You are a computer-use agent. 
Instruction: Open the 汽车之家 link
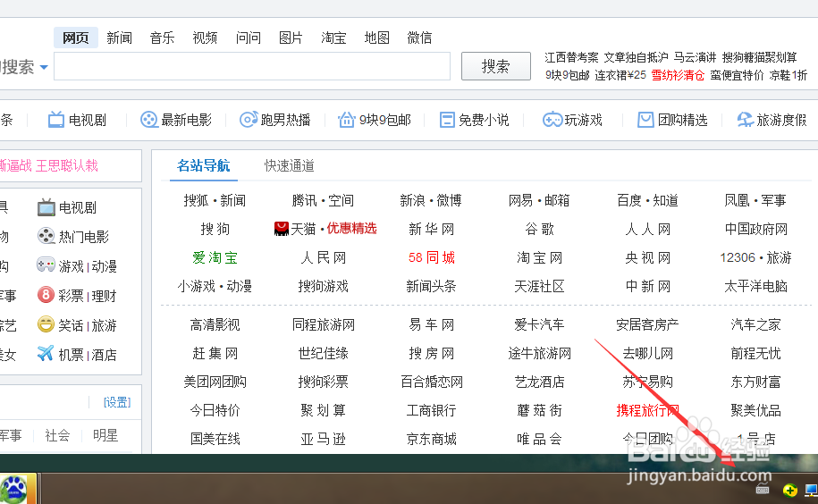[755, 324]
